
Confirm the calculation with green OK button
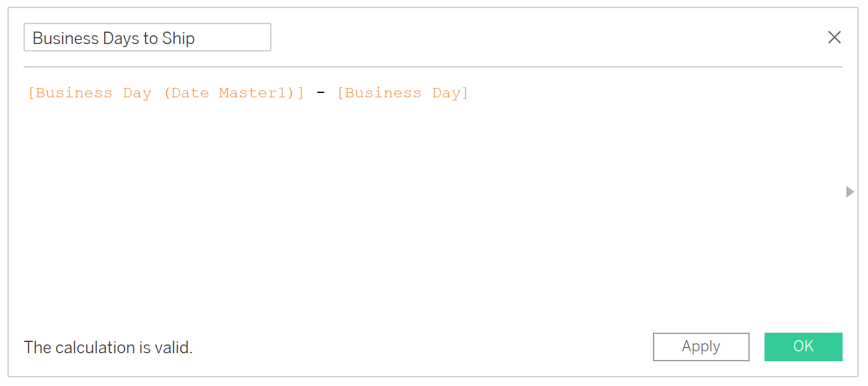pos(803,346)
